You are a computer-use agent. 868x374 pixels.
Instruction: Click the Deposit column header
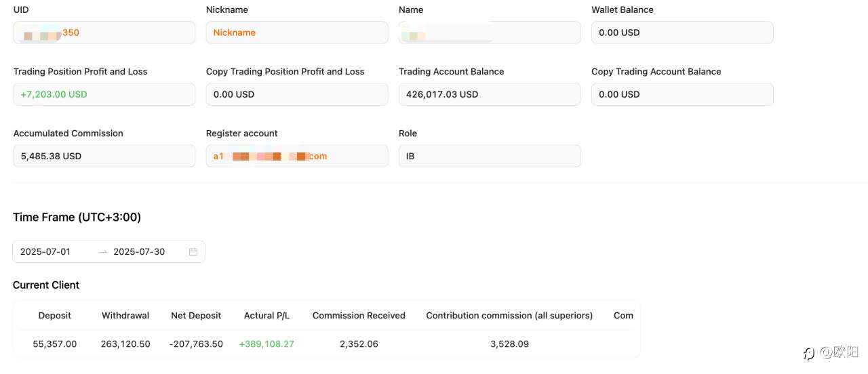click(x=55, y=316)
